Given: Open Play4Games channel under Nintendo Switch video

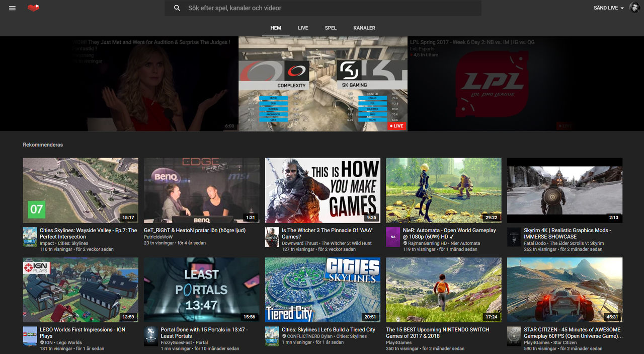Looking at the screenshot, I should coord(399,342).
